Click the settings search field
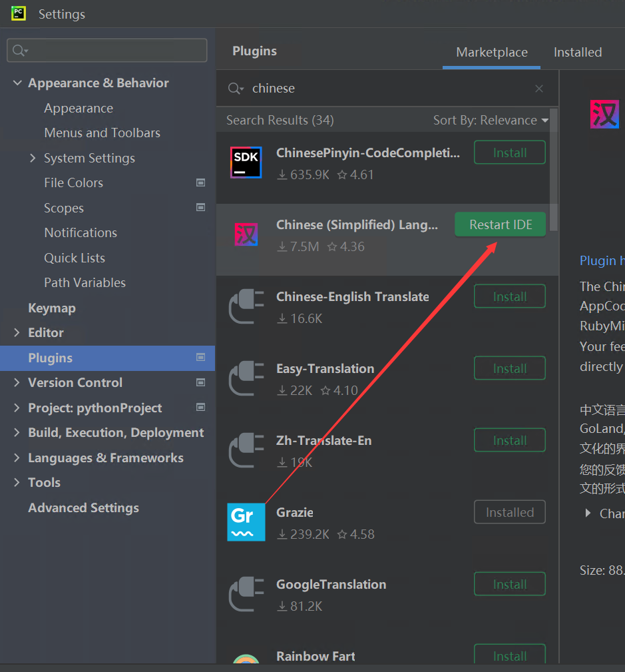The width and height of the screenshot is (625, 672). click(x=107, y=50)
